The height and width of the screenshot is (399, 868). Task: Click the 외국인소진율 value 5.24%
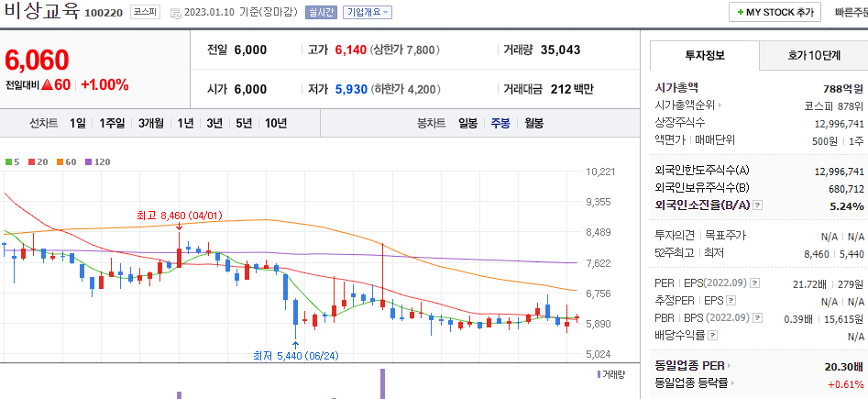(x=847, y=206)
